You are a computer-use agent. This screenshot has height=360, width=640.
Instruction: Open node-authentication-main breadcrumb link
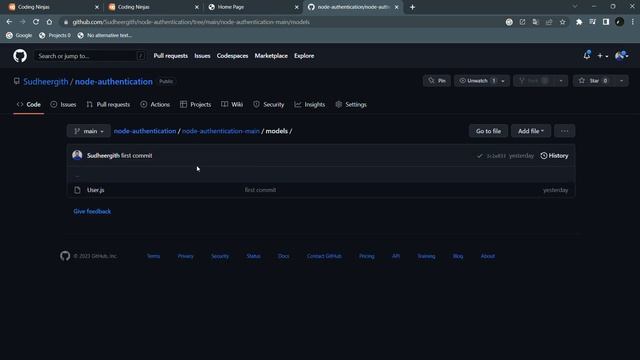click(x=221, y=131)
